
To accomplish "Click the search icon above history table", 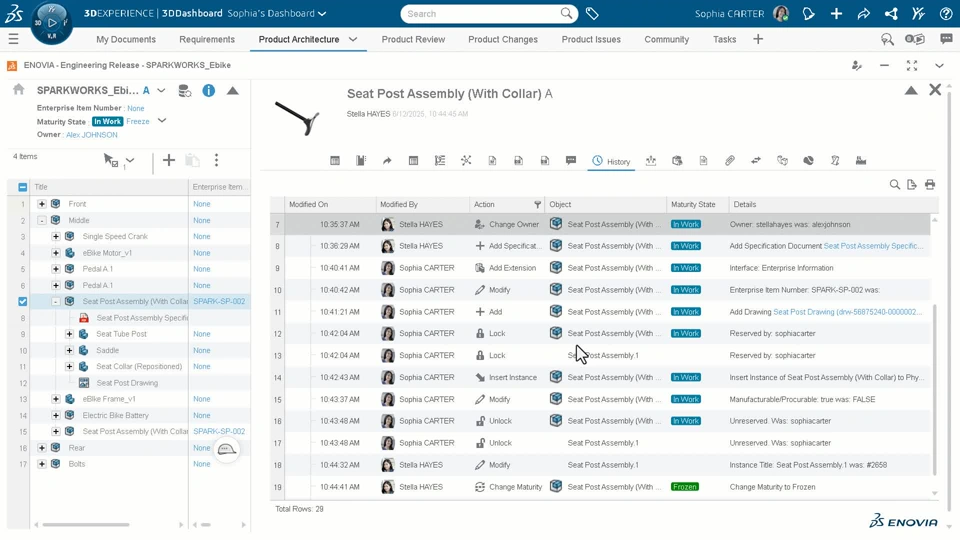I will (894, 184).
